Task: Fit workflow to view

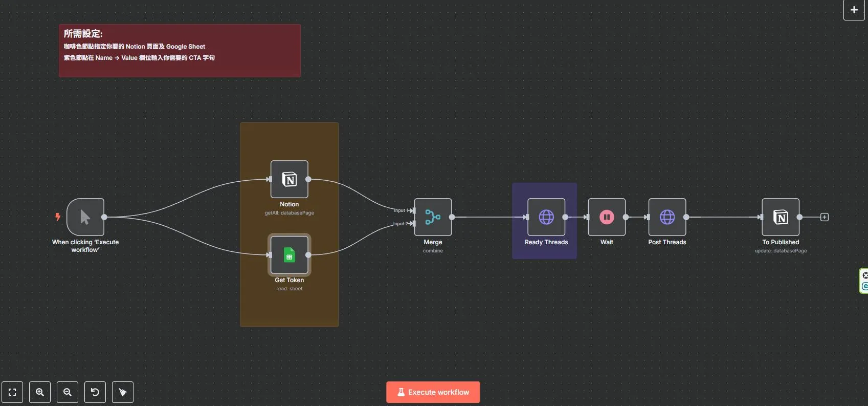Action: [x=12, y=392]
